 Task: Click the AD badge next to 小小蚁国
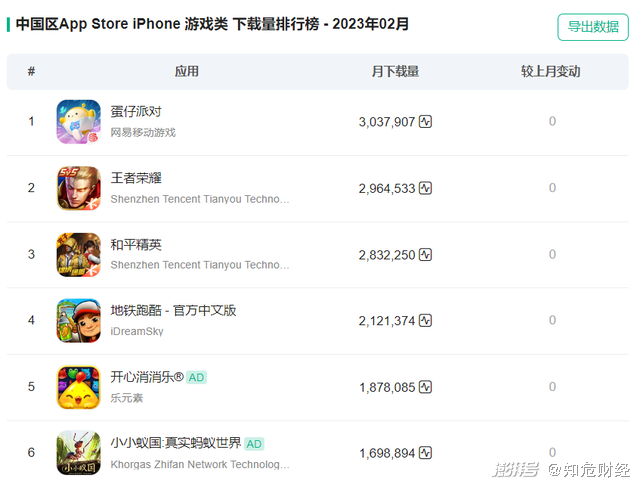click(x=254, y=444)
